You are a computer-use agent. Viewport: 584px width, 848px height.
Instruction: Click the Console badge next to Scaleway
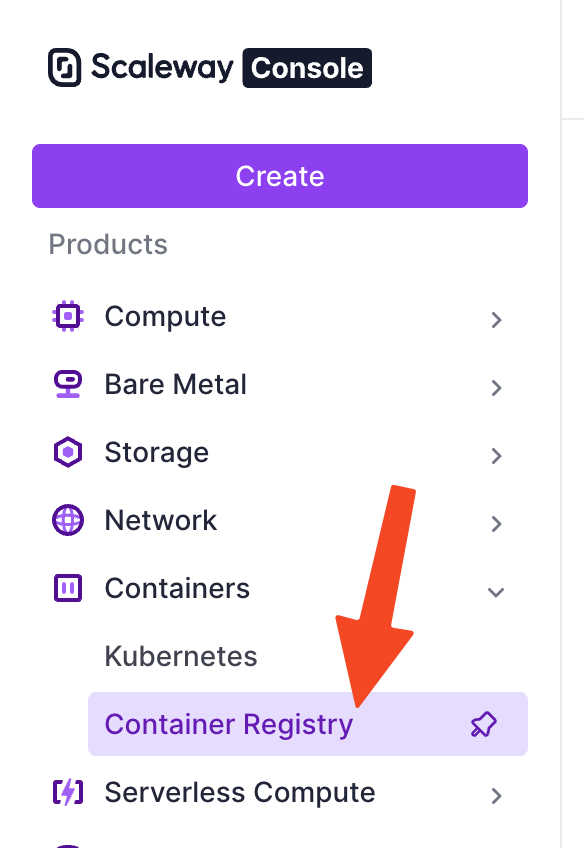[x=307, y=68]
